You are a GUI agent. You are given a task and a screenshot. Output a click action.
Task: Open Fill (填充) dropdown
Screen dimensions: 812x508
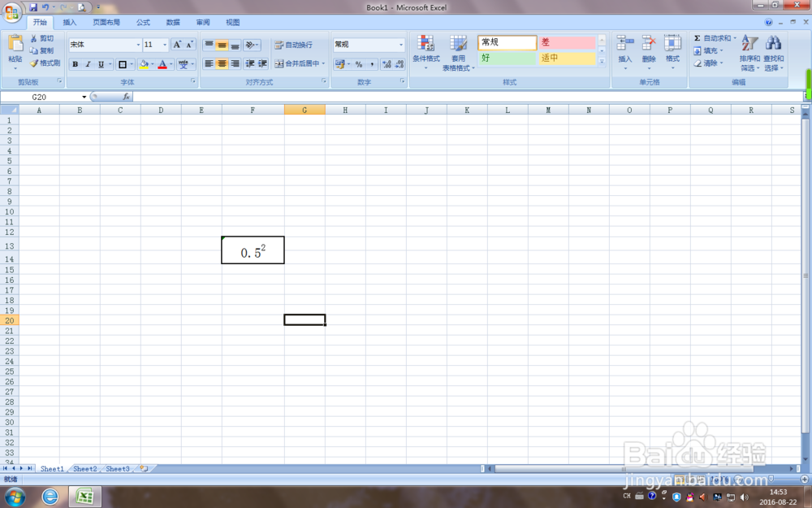708,50
